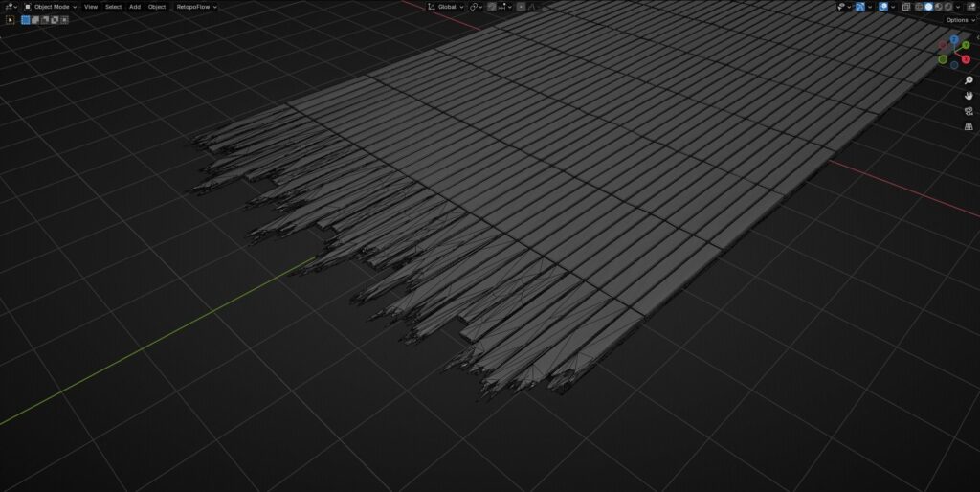
Task: Toggle viewport overlays display
Action: pos(883,7)
